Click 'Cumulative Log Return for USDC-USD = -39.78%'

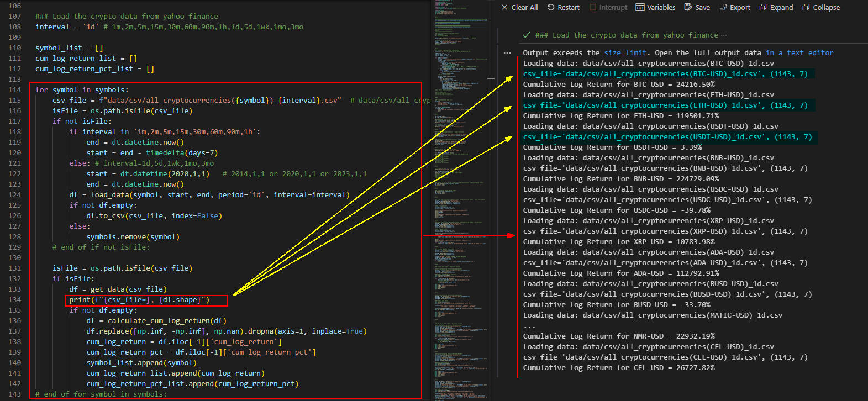(x=617, y=210)
